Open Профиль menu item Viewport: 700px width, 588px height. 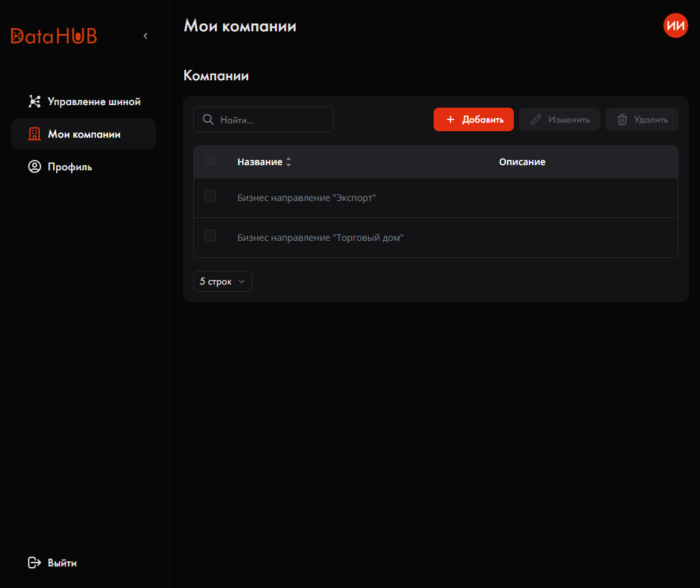84,166
